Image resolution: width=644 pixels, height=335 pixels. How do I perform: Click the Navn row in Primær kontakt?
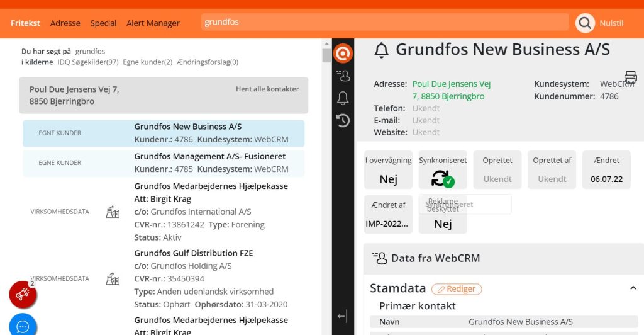pyautogui.click(x=504, y=322)
